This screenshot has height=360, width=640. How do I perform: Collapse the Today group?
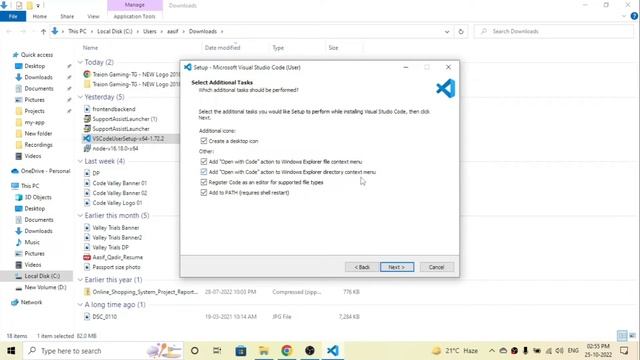(80, 62)
